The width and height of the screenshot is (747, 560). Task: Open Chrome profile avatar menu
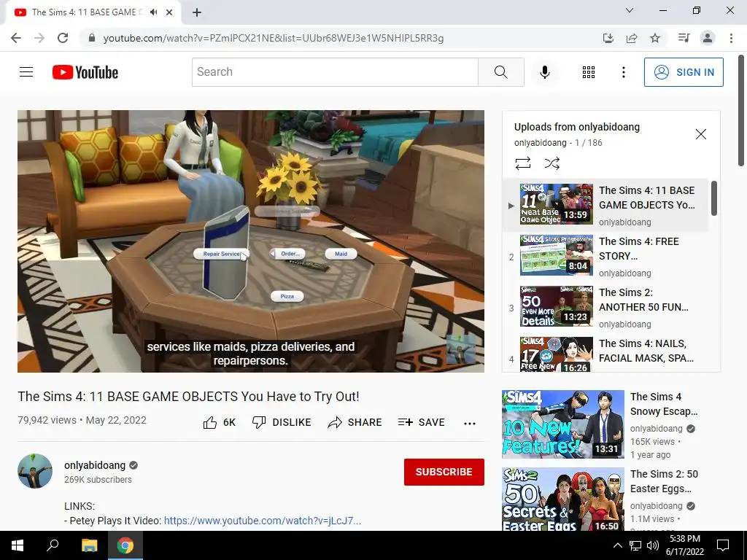[708, 38]
